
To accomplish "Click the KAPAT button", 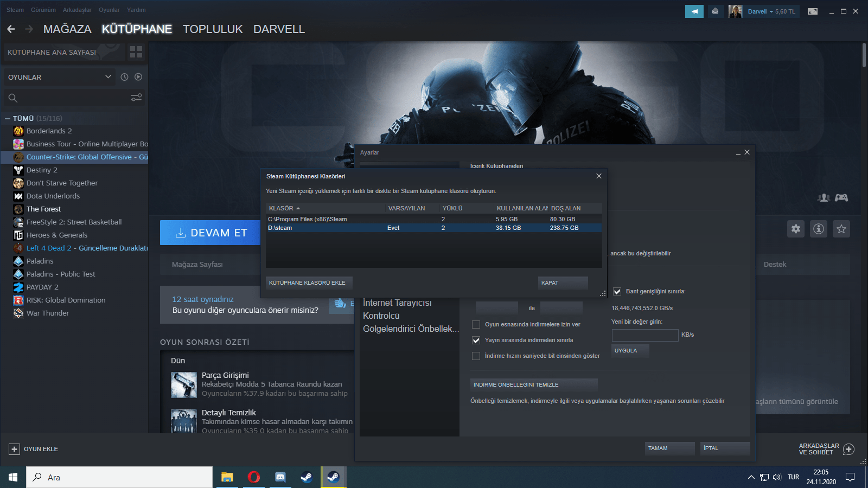I will [x=563, y=282].
